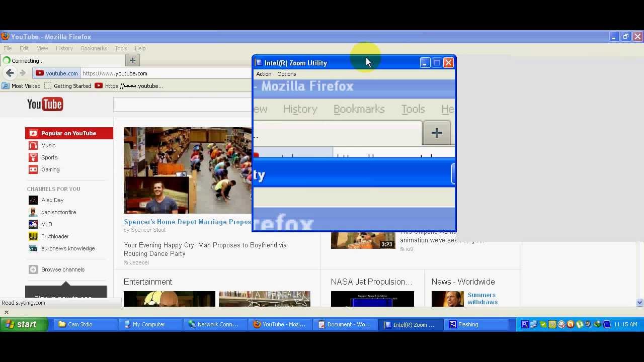Open the Sports category
Viewport: 644px width, 362px height.
point(49,157)
